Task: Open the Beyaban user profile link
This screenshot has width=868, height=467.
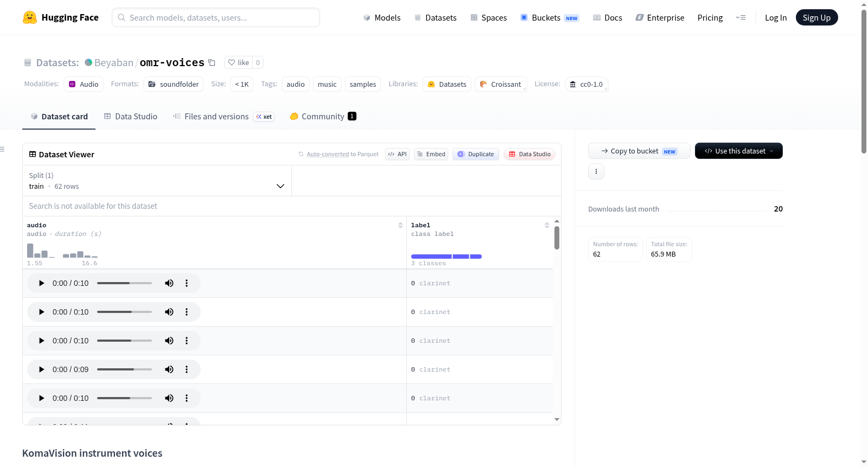Action: point(114,62)
